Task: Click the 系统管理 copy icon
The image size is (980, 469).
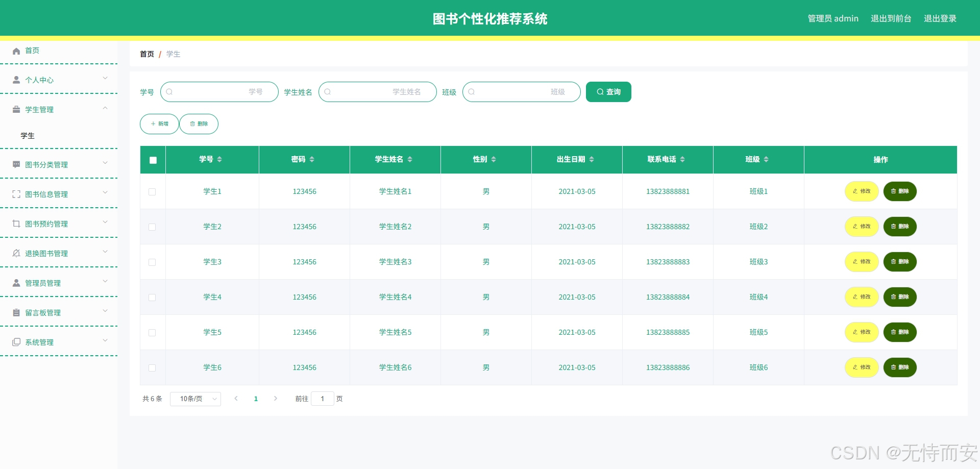Action: 16,342
